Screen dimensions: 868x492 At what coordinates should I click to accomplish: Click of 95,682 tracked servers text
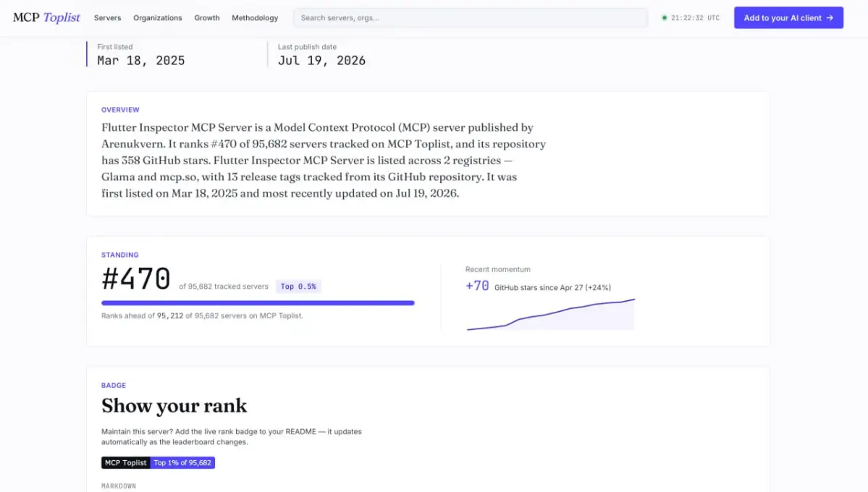(x=224, y=286)
